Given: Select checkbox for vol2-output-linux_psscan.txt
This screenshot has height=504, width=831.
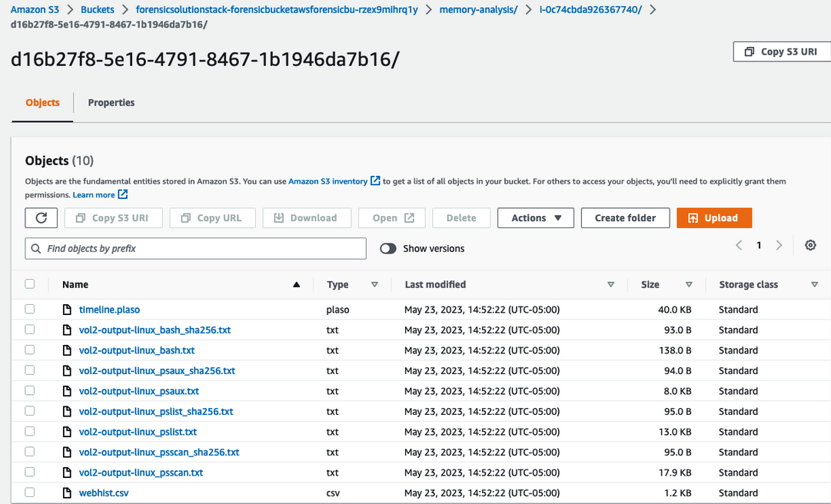Looking at the screenshot, I should [x=30, y=472].
